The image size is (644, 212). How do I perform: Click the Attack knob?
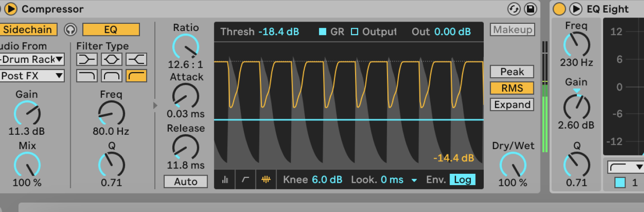click(185, 96)
